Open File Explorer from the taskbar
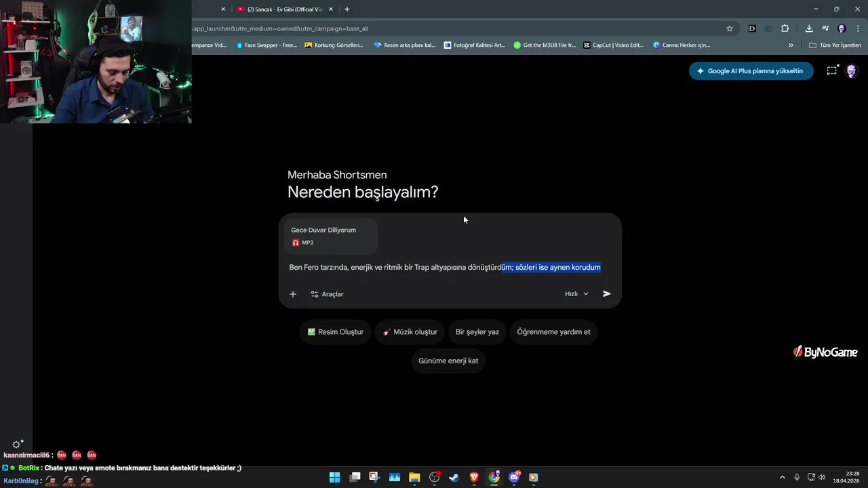This screenshot has height=488, width=868. coord(414,477)
